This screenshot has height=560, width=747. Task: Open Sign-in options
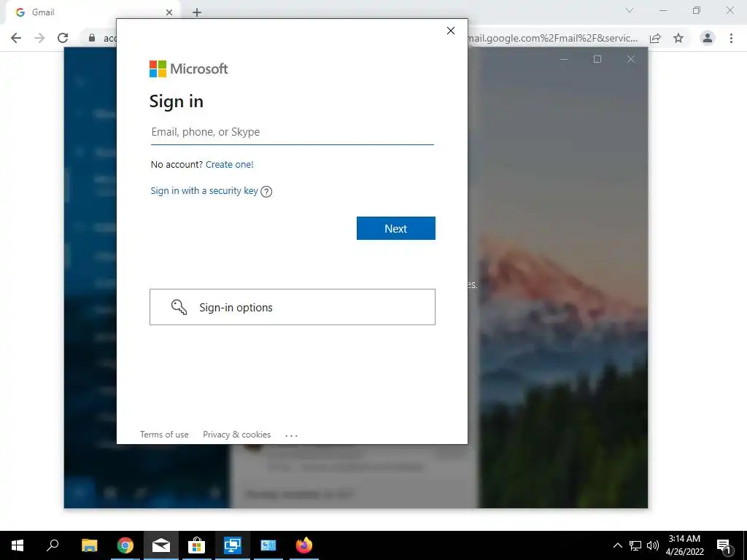(292, 307)
